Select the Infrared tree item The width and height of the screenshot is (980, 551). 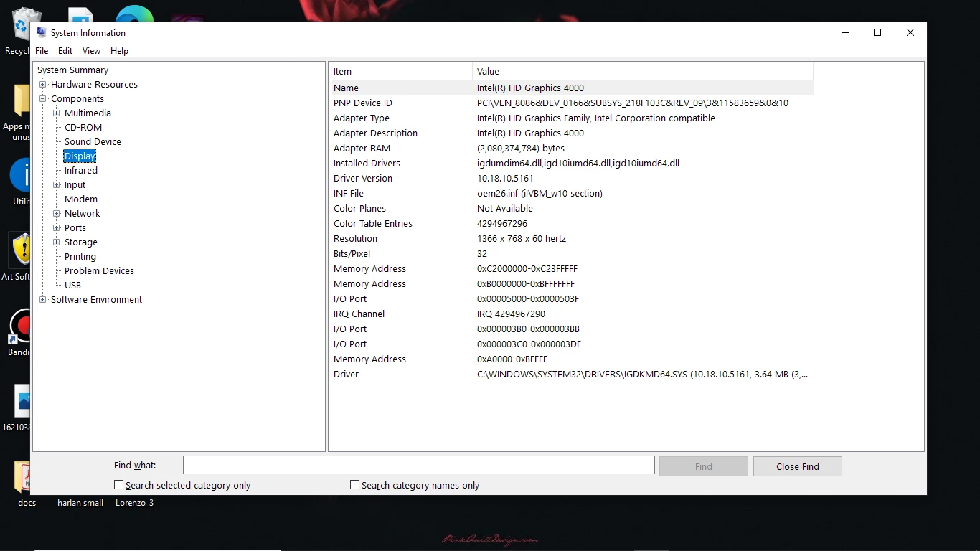[x=80, y=171]
